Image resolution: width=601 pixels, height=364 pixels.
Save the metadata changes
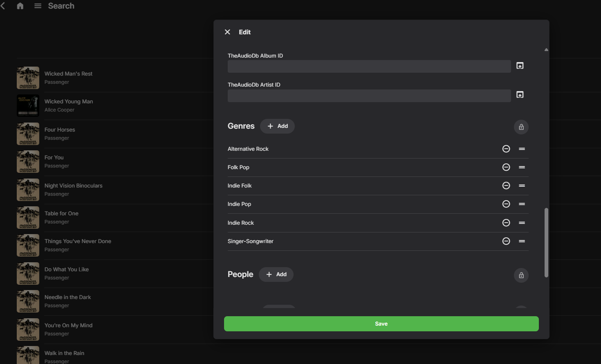tap(381, 324)
